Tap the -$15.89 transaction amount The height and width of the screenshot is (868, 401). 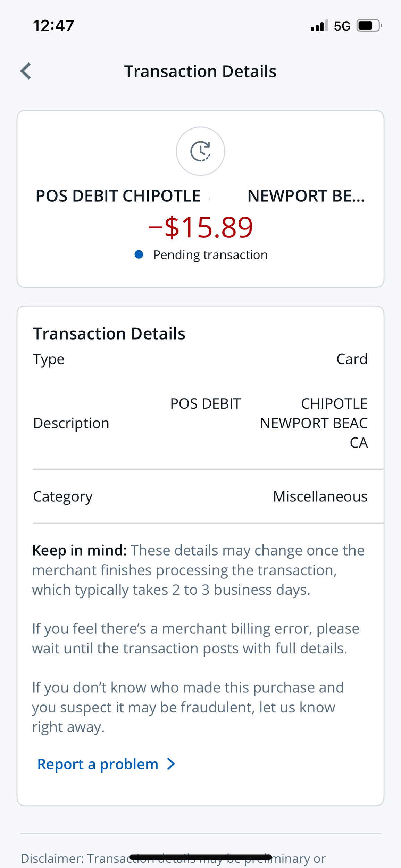pyautogui.click(x=200, y=227)
